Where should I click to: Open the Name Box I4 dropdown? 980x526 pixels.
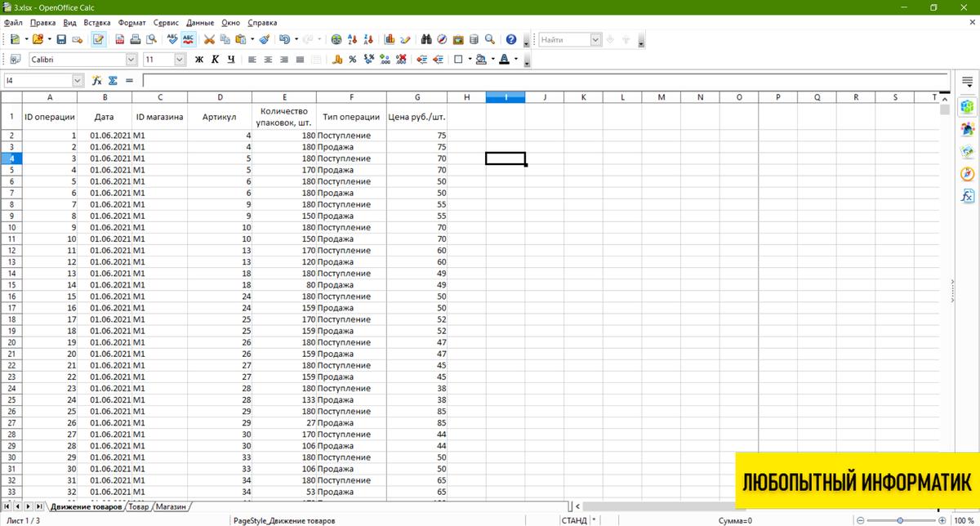[x=78, y=81]
